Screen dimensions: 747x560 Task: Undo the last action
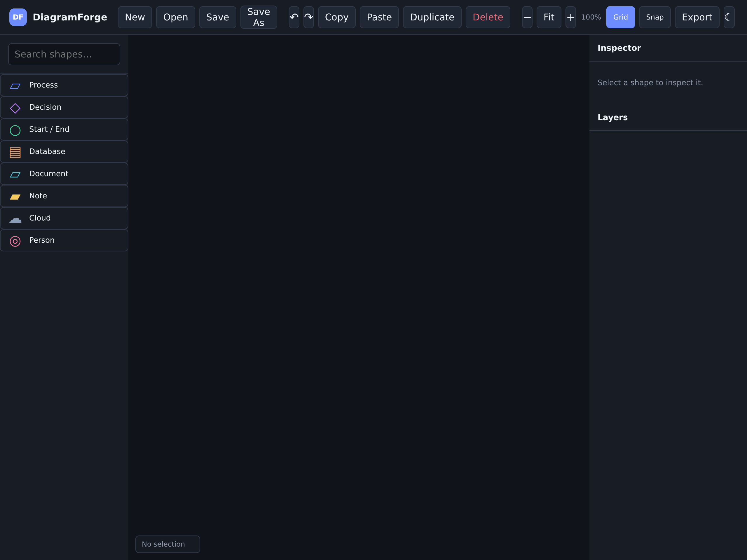point(294,17)
